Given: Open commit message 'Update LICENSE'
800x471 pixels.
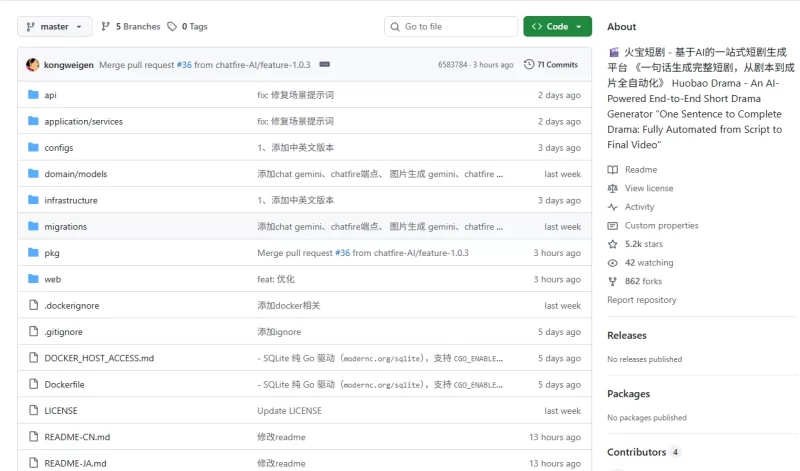Looking at the screenshot, I should [x=289, y=411].
